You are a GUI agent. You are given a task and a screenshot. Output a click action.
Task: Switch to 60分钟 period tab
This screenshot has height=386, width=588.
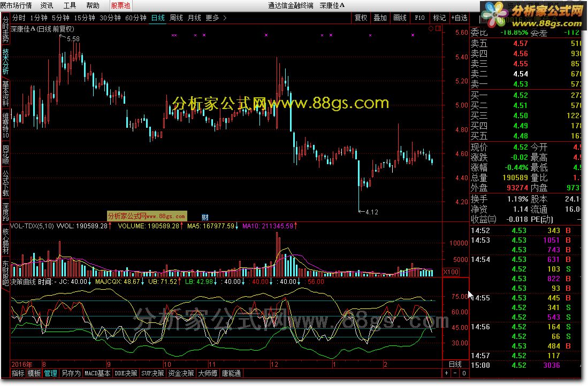tap(135, 18)
